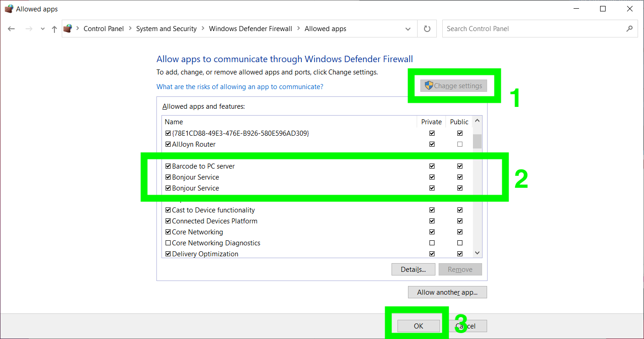Toggle the Cast to Device functionality checkbox

point(168,210)
